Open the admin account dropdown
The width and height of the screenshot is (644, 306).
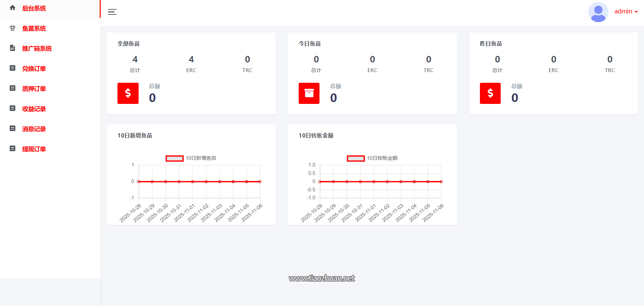click(626, 11)
